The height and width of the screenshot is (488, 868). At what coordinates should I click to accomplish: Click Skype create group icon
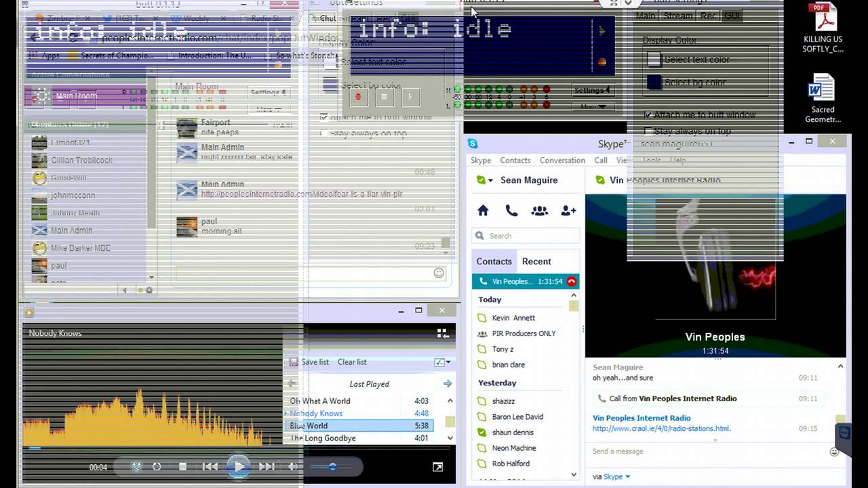click(540, 211)
